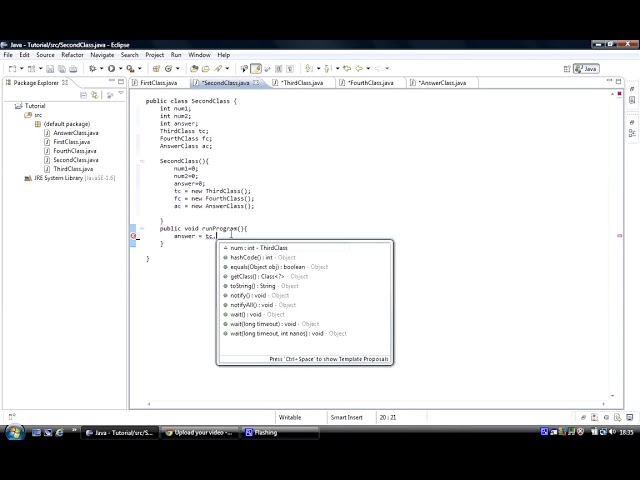The height and width of the screenshot is (480, 640).
Task: Click Outline icon in right trim
Action: click(x=632, y=133)
